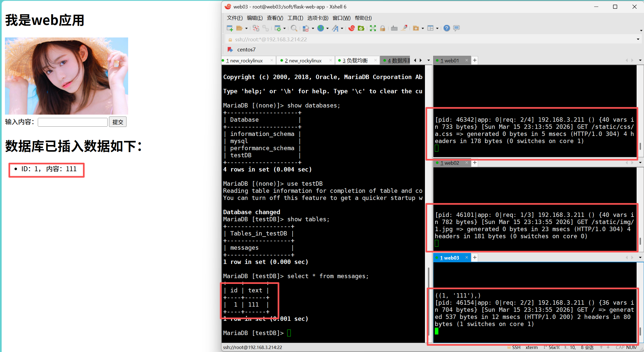Click the New Session toolbar icon

pos(229,28)
